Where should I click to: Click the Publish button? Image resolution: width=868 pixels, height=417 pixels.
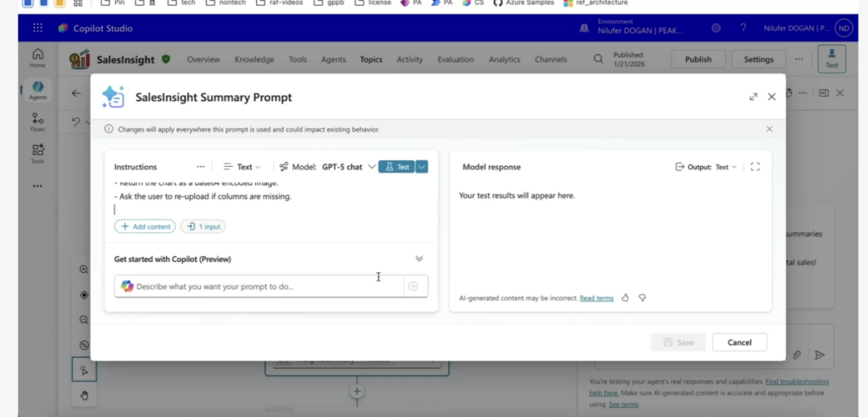click(x=698, y=59)
